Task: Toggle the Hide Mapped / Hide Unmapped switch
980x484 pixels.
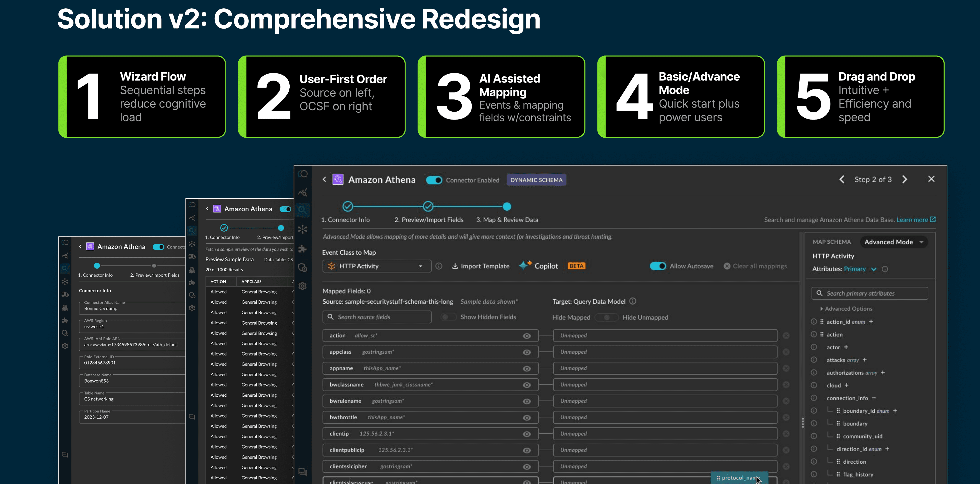Action: tap(606, 317)
